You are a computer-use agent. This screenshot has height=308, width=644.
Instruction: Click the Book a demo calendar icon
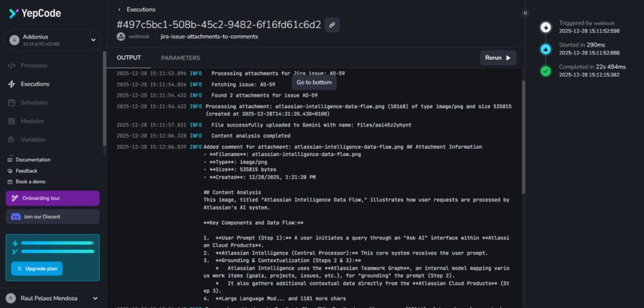coord(10,182)
